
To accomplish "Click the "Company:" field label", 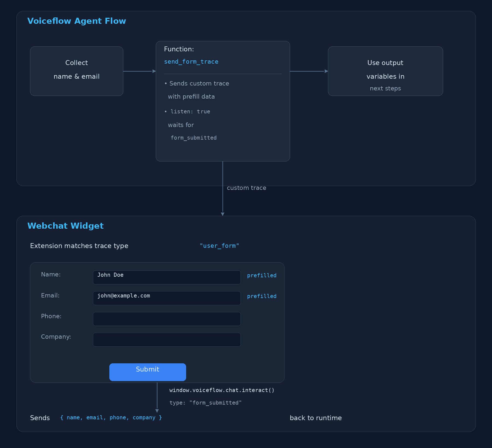I will [56, 337].
